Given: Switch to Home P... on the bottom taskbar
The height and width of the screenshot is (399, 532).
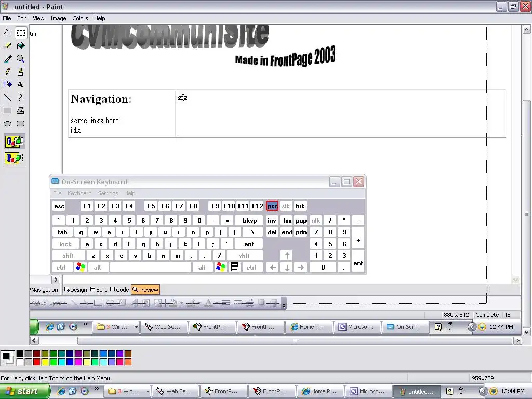Looking at the screenshot, I should click(320, 391).
